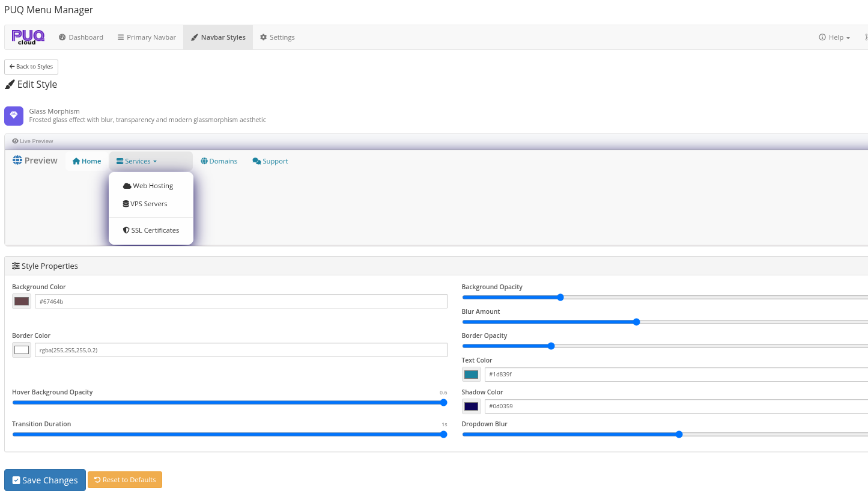868x496 pixels.
Task: Click the Back to Styles button
Action: pos(31,67)
